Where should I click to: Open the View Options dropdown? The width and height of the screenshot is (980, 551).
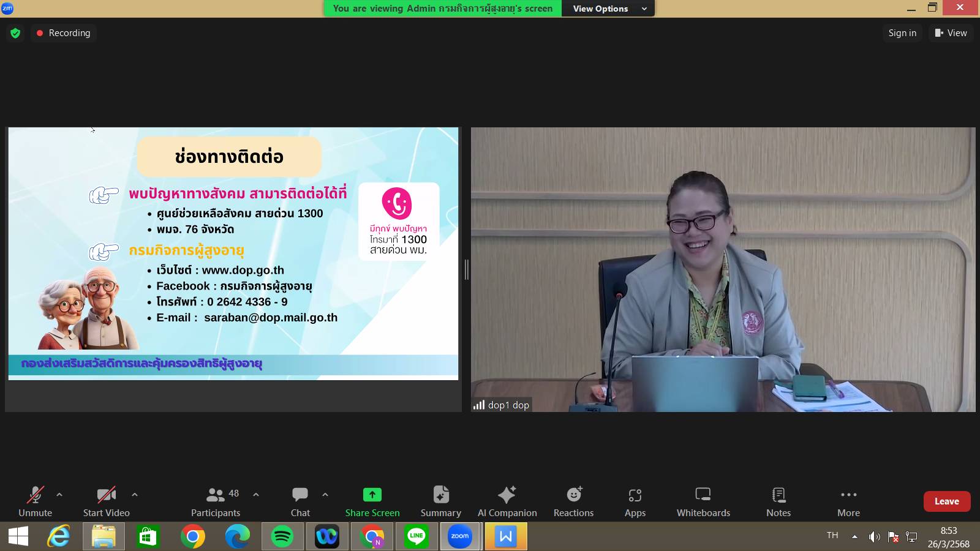point(608,9)
